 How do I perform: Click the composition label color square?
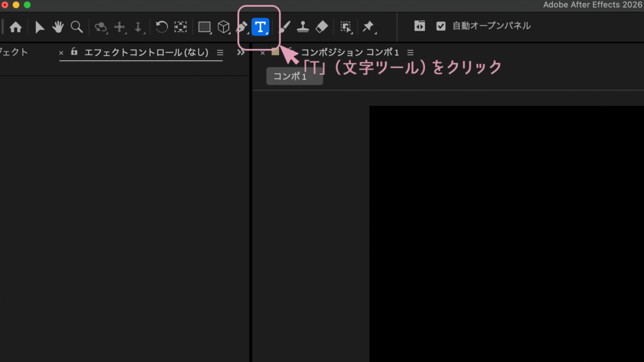click(x=275, y=52)
